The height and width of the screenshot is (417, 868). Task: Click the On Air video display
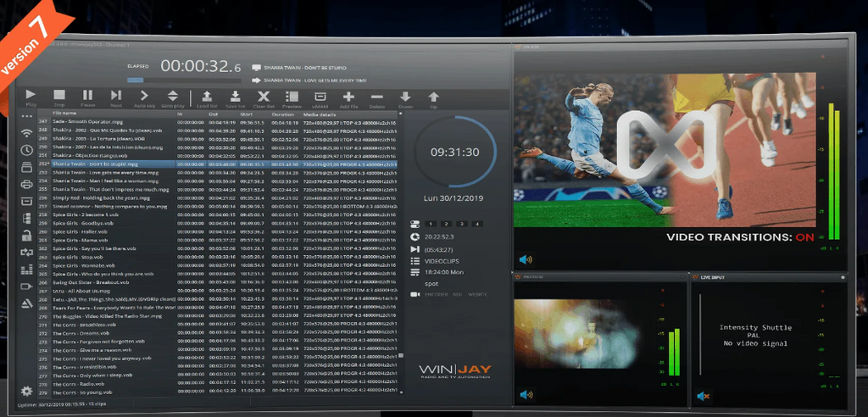665,149
